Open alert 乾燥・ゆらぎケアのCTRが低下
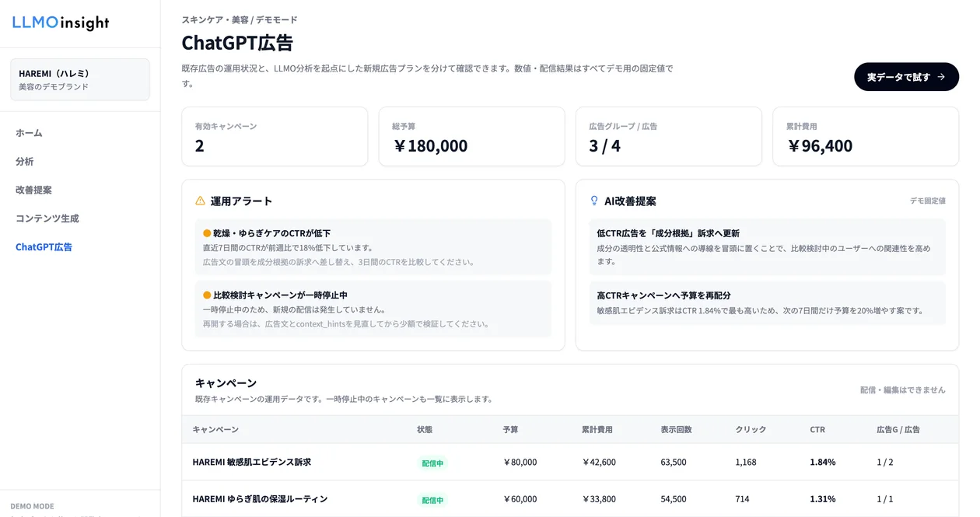The height and width of the screenshot is (517, 980). [373, 247]
